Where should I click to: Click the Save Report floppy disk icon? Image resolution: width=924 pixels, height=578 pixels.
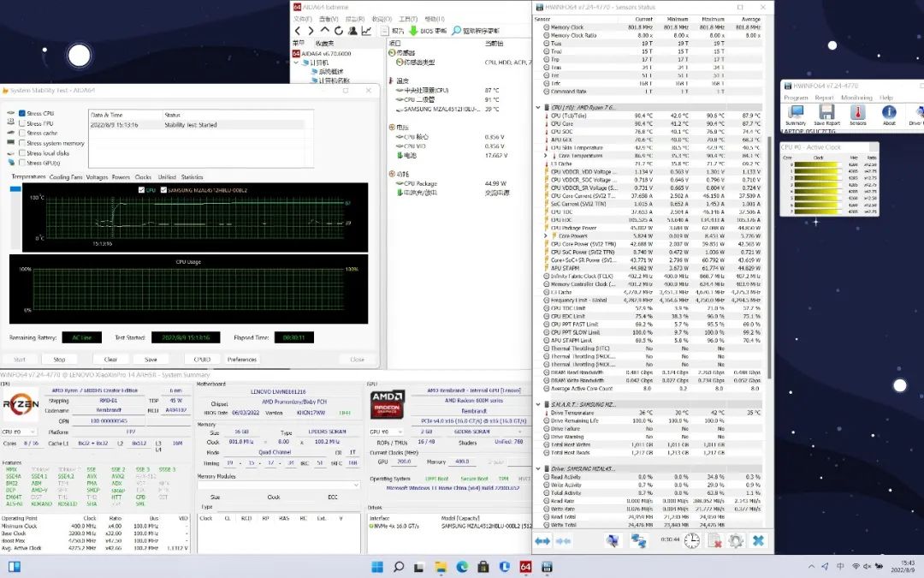tap(826, 115)
